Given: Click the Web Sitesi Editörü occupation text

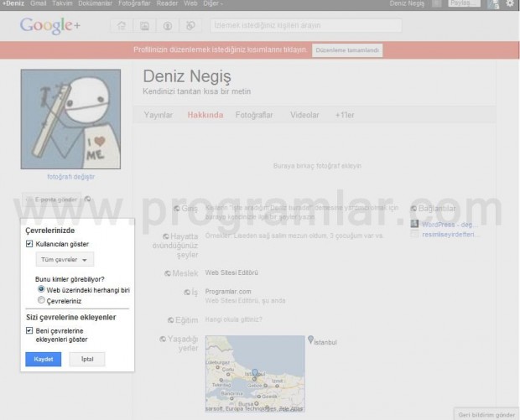Looking at the screenshot, I should (x=231, y=272).
